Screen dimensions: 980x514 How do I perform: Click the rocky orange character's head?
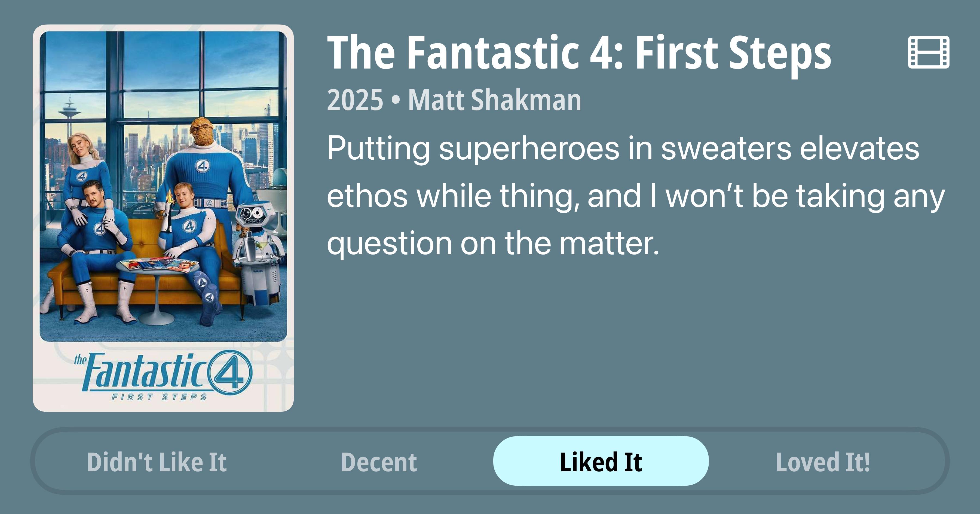click(x=203, y=132)
